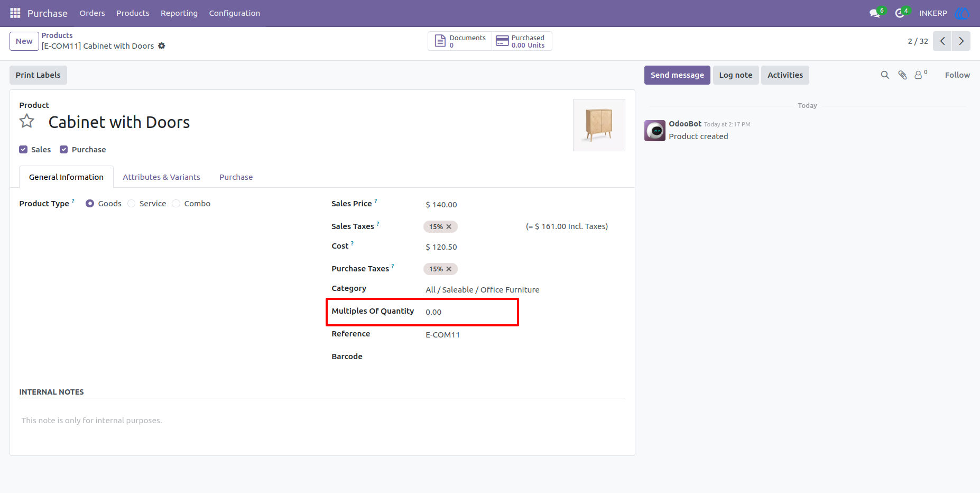Open the Configuration menu
This screenshot has width=980, height=493.
click(x=235, y=13)
